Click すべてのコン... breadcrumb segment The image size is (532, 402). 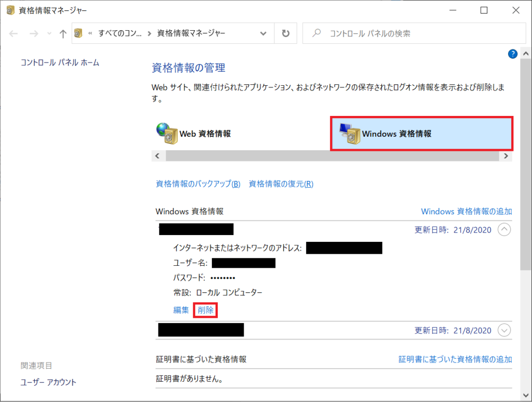120,33
